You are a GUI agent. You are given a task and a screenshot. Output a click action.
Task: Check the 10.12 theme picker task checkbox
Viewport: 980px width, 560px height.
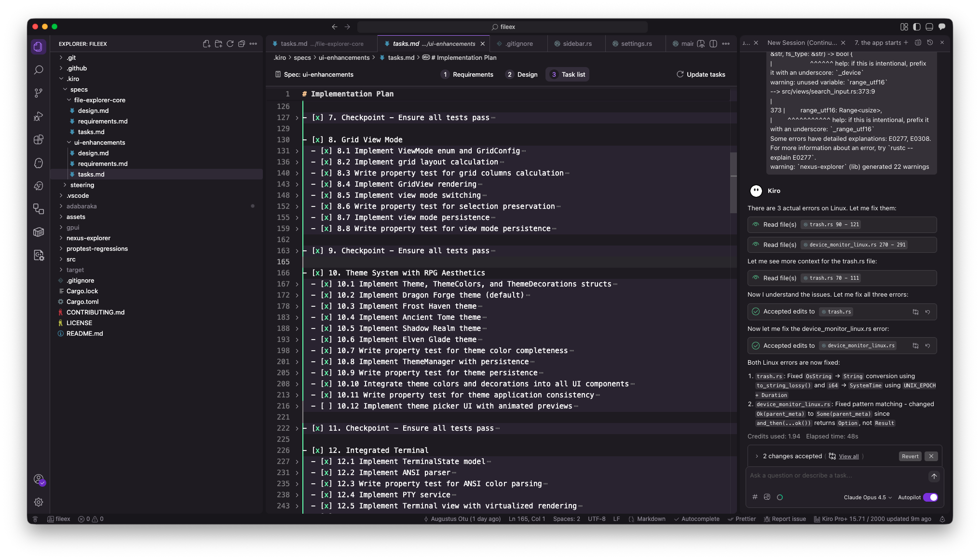[x=327, y=406]
